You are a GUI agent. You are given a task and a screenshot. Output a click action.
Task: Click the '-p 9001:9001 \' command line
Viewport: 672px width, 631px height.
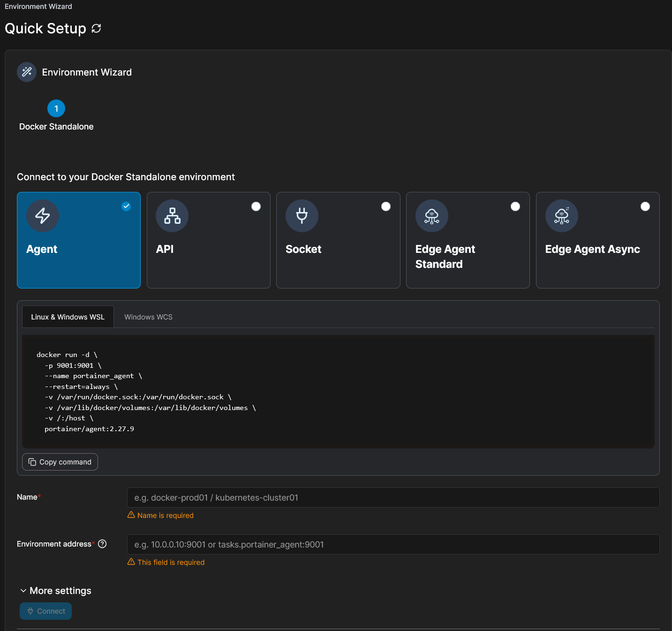tap(73, 365)
